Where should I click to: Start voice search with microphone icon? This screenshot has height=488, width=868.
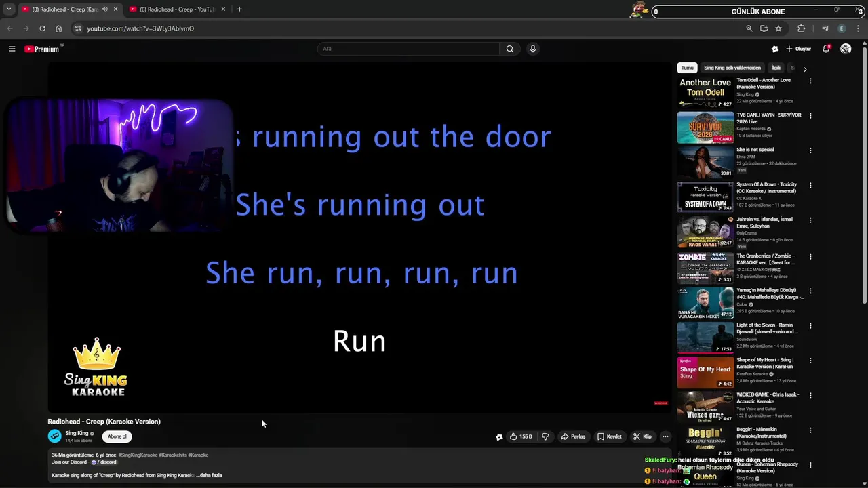tap(532, 49)
